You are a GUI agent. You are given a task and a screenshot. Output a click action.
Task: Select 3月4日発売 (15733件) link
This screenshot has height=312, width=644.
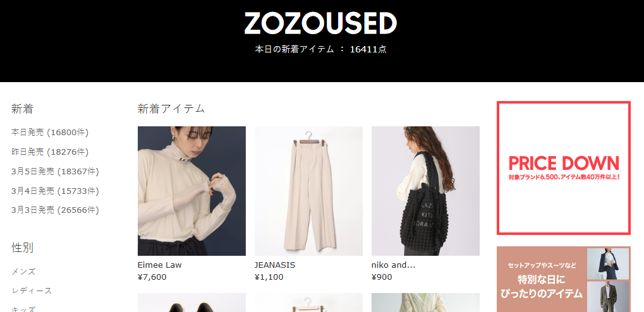pos(55,191)
